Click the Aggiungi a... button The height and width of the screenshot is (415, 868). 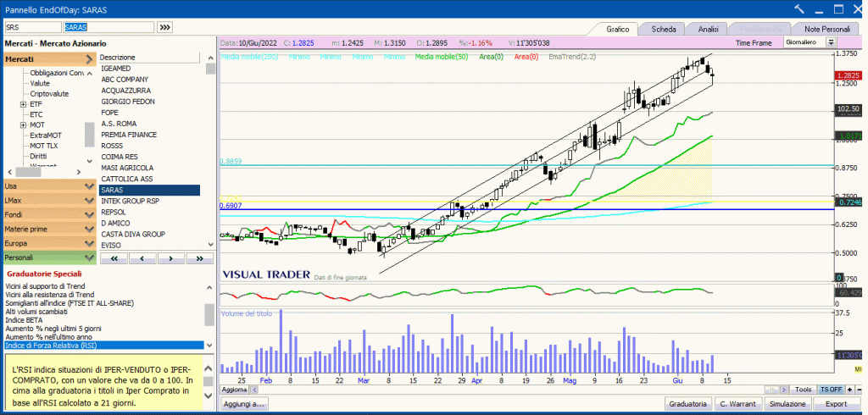[x=244, y=404]
